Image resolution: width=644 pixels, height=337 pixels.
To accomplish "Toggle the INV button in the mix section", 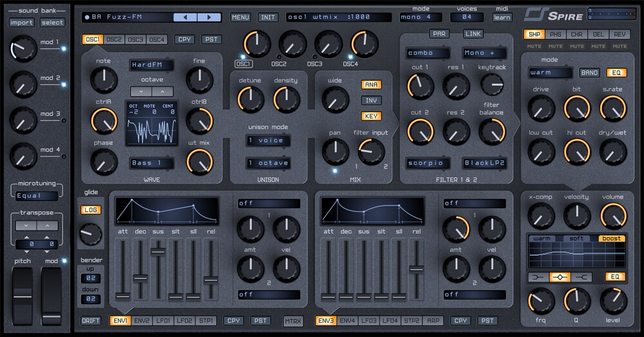I will coord(371,101).
